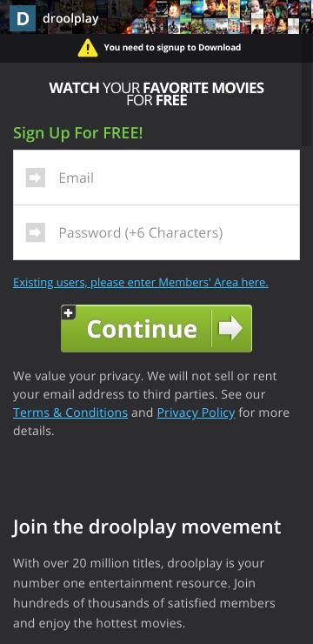Click the plus icon on Continue button

click(x=69, y=313)
